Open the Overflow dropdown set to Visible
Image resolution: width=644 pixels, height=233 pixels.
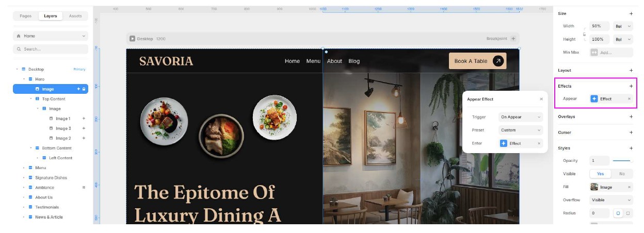pos(611,200)
